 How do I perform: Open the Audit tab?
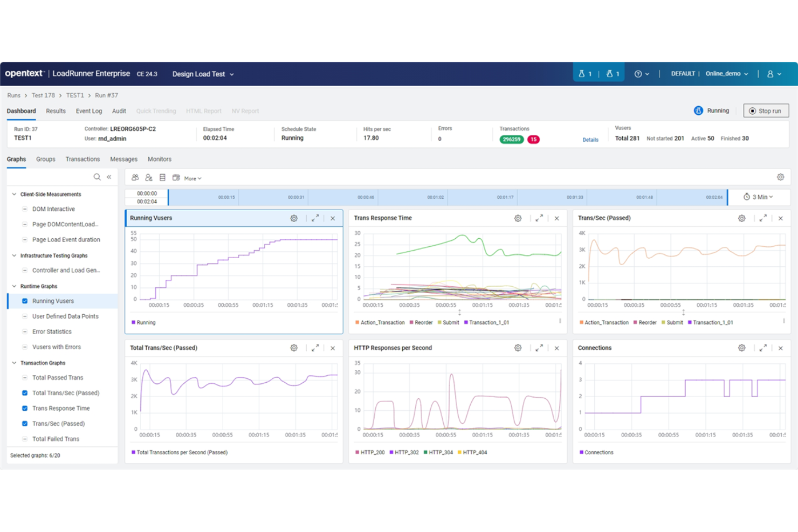[119, 110]
